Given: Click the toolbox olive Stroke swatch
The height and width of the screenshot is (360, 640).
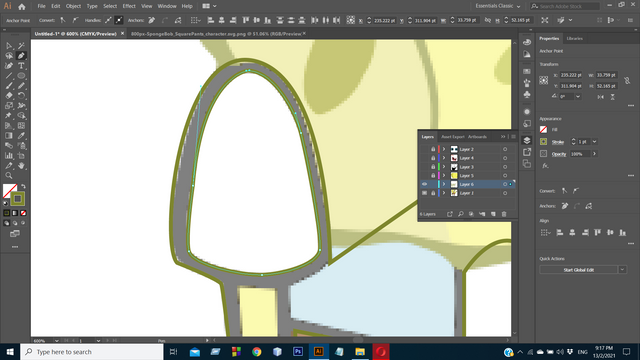Looking at the screenshot, I should coord(18,199).
